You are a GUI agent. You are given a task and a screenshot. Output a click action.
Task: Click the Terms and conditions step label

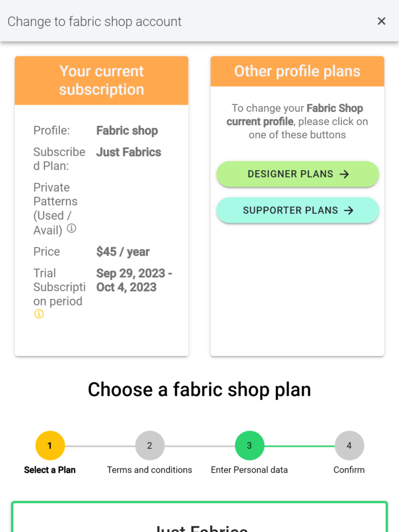150,470
